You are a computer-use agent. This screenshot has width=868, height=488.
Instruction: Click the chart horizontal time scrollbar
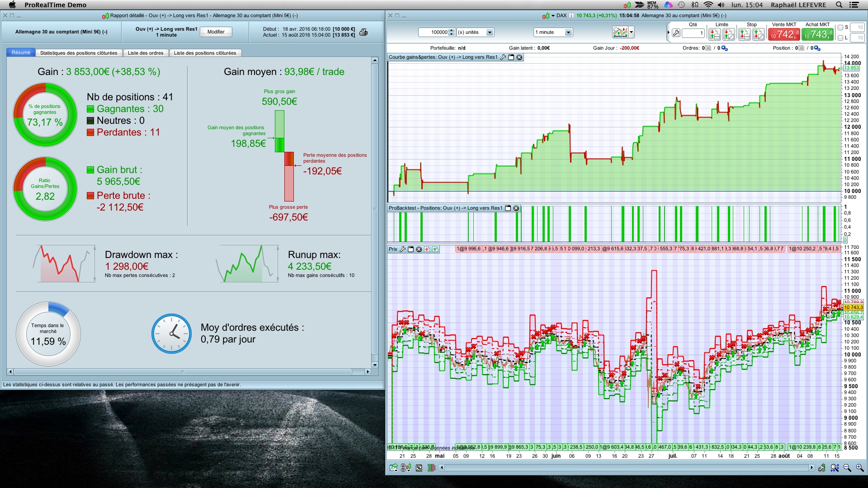(x=626, y=468)
